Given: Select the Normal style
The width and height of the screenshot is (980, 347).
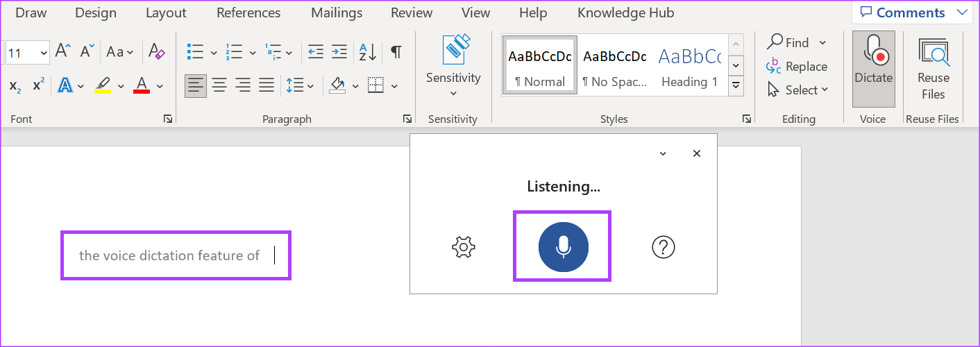Looking at the screenshot, I should (x=540, y=65).
